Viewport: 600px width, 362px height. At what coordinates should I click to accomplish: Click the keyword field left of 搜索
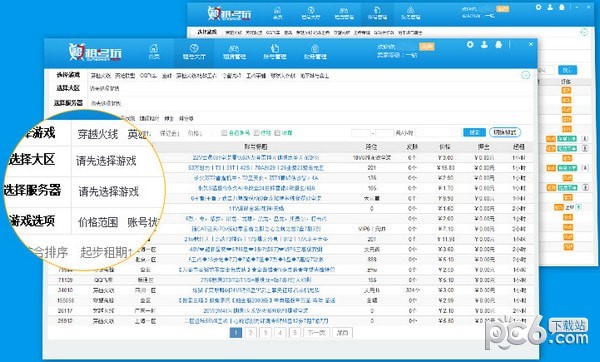[x=438, y=133]
